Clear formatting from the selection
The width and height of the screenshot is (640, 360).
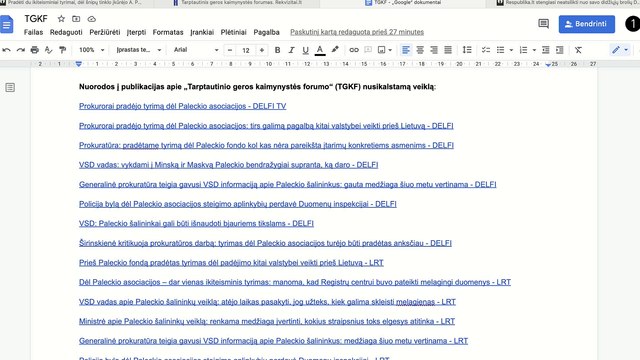[578, 50]
